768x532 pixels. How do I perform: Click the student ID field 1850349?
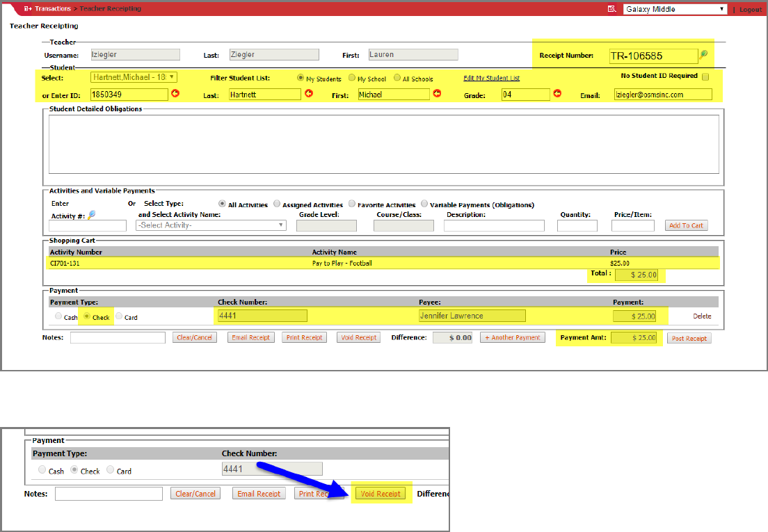point(129,95)
